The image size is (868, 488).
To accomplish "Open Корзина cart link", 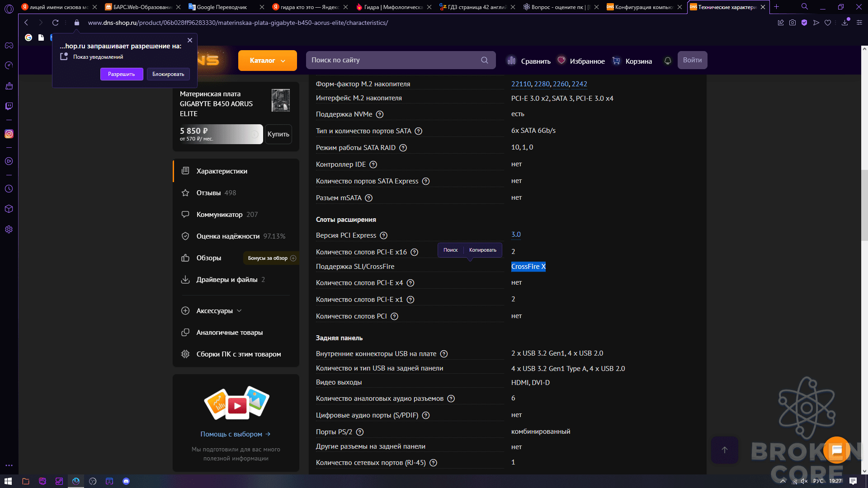I will (x=632, y=61).
